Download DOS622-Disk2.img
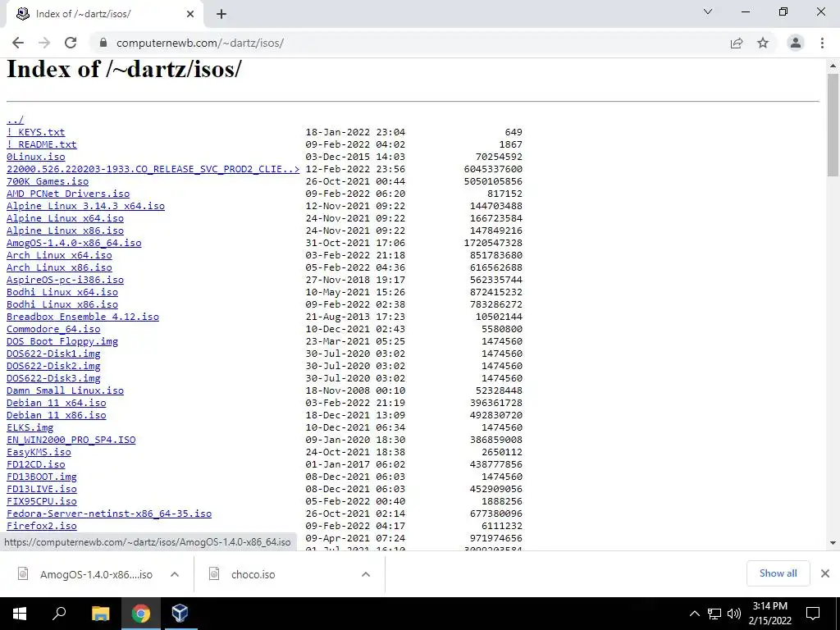The height and width of the screenshot is (630, 840). pos(53,366)
